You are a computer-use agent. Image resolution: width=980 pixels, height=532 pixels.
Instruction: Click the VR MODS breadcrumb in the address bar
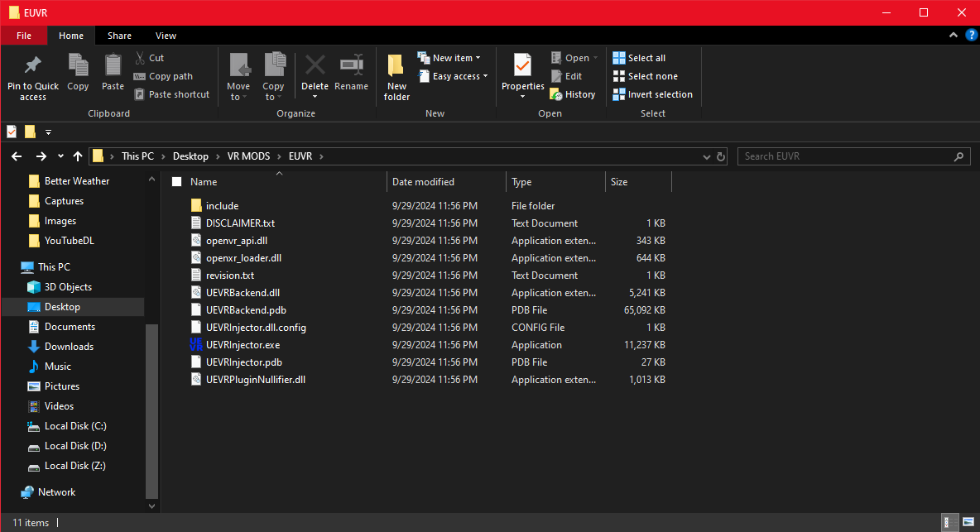[x=249, y=156]
